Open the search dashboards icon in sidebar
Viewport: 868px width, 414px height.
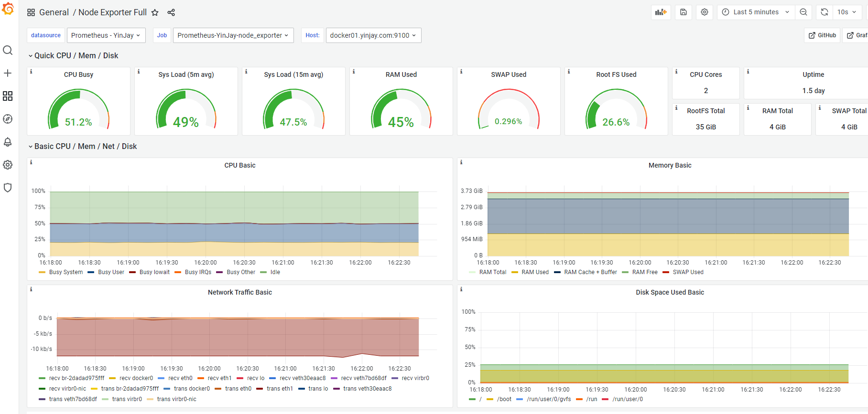pyautogui.click(x=8, y=50)
